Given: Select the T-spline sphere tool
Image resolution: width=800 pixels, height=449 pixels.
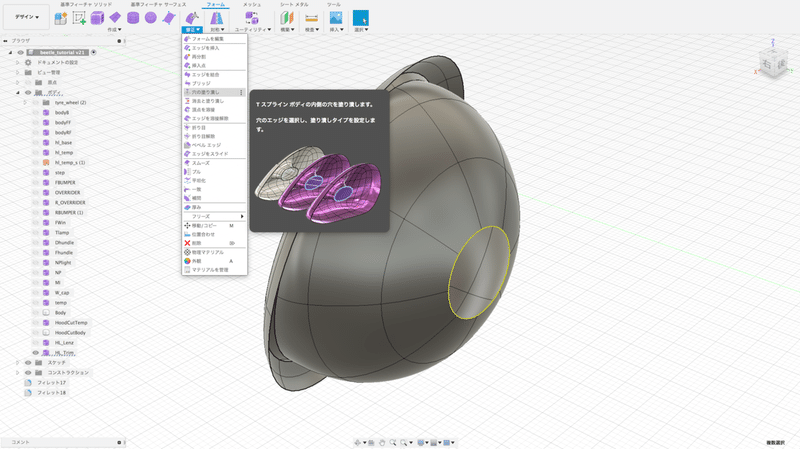Looking at the screenshot, I should tap(151, 18).
